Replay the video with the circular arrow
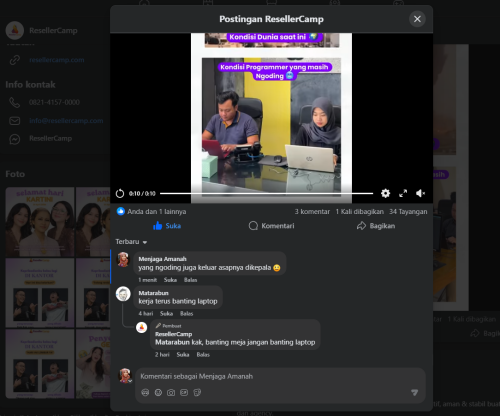This screenshot has height=416, width=500. point(120,193)
